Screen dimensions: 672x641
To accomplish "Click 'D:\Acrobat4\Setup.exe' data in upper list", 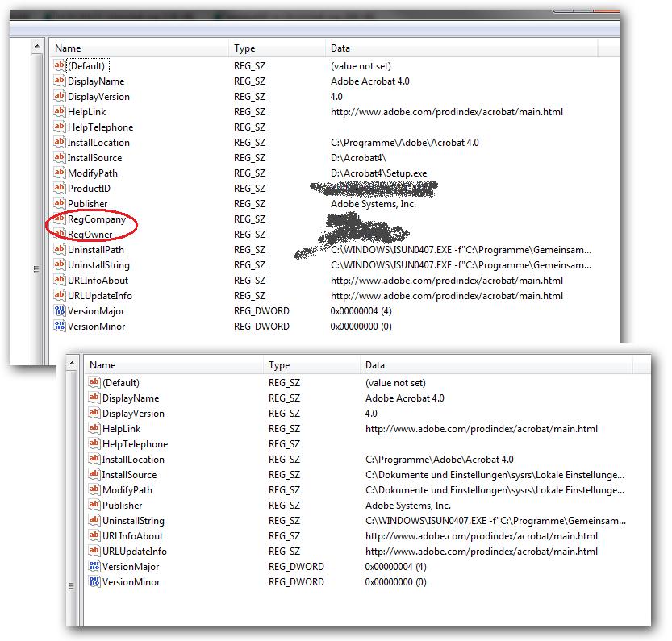I will tap(379, 173).
